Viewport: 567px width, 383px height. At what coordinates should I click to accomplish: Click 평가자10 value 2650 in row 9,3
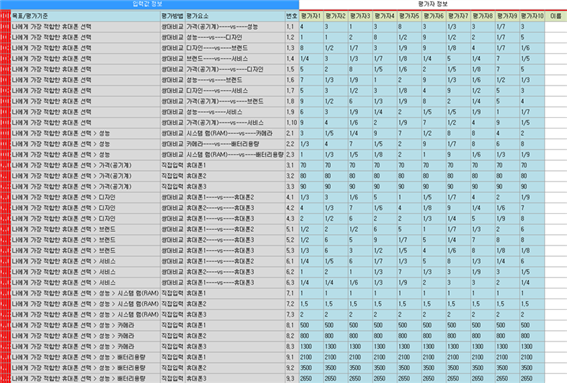click(532, 379)
